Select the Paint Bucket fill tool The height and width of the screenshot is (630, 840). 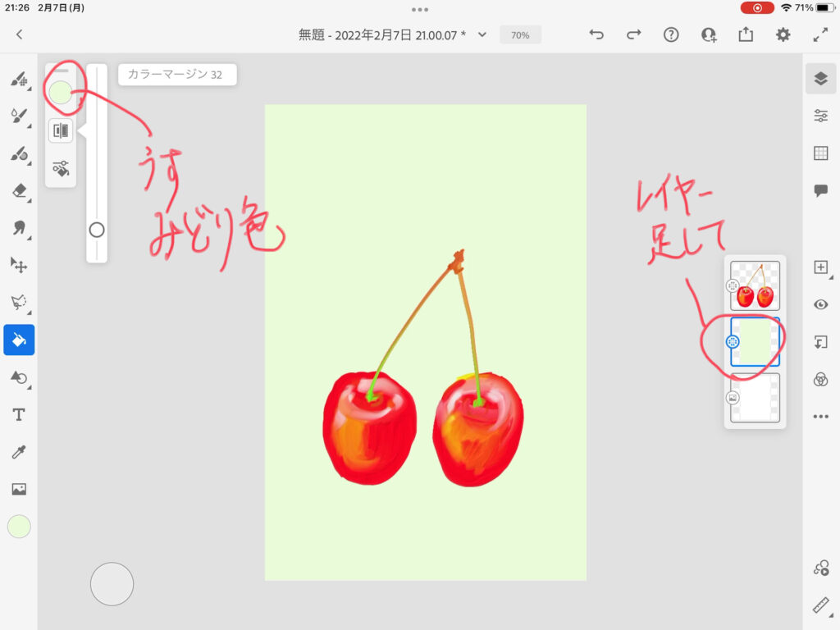pos(18,340)
